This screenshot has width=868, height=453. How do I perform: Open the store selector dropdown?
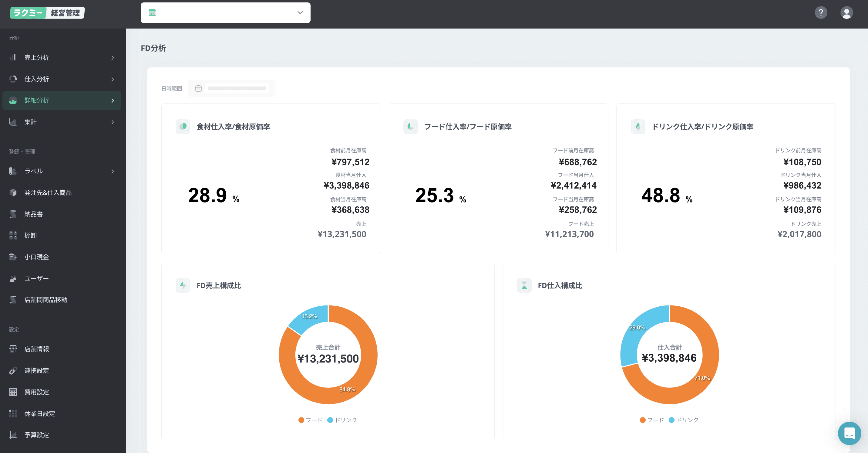225,13
